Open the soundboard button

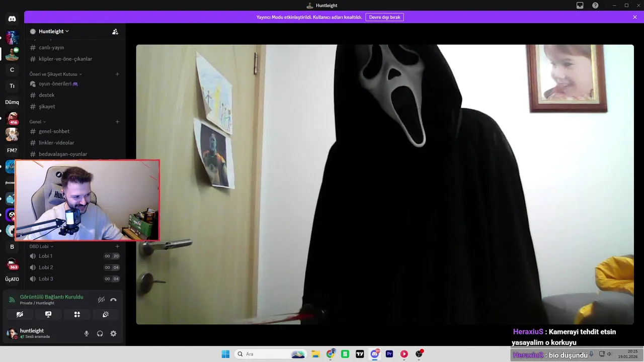[x=106, y=314]
